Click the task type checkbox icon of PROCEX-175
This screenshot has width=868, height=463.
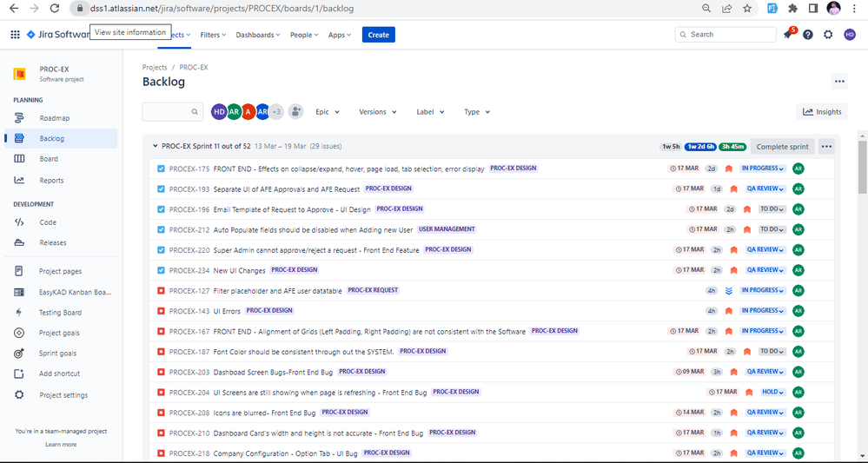[x=161, y=169]
